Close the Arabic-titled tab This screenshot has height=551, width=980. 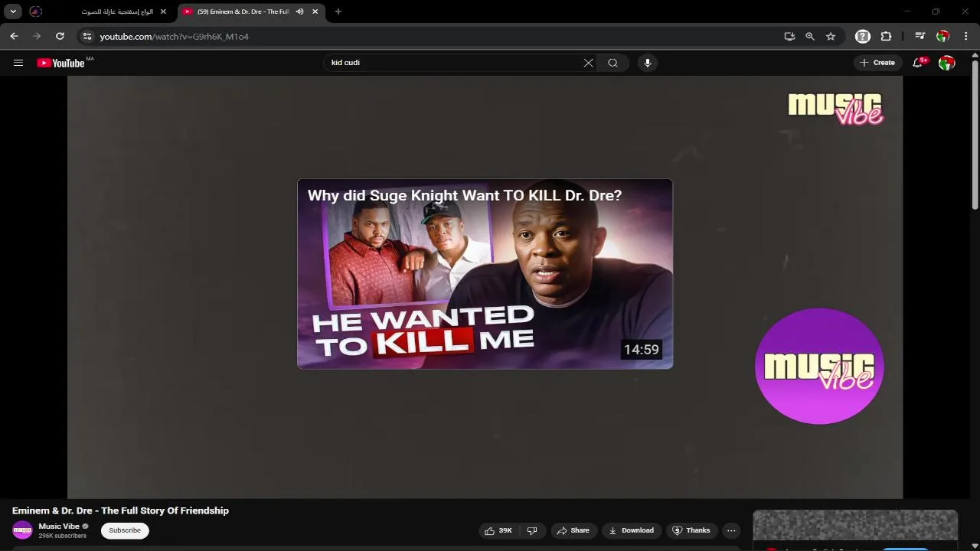pyautogui.click(x=163, y=11)
